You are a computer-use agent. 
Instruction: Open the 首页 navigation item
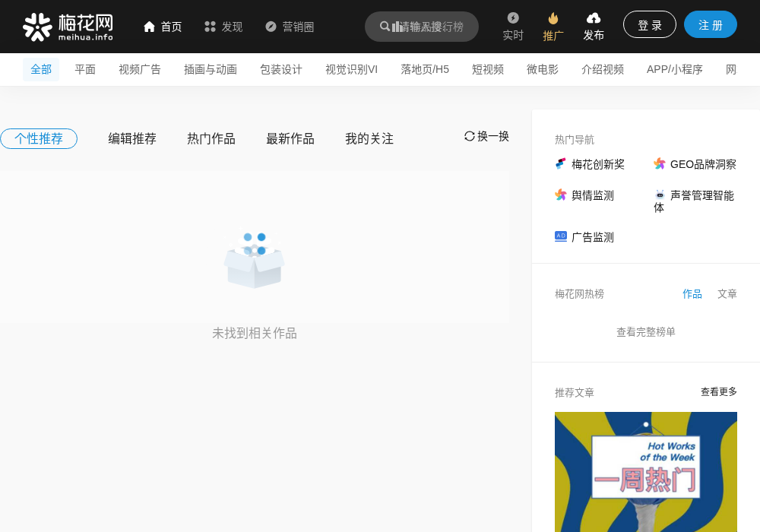(x=163, y=27)
